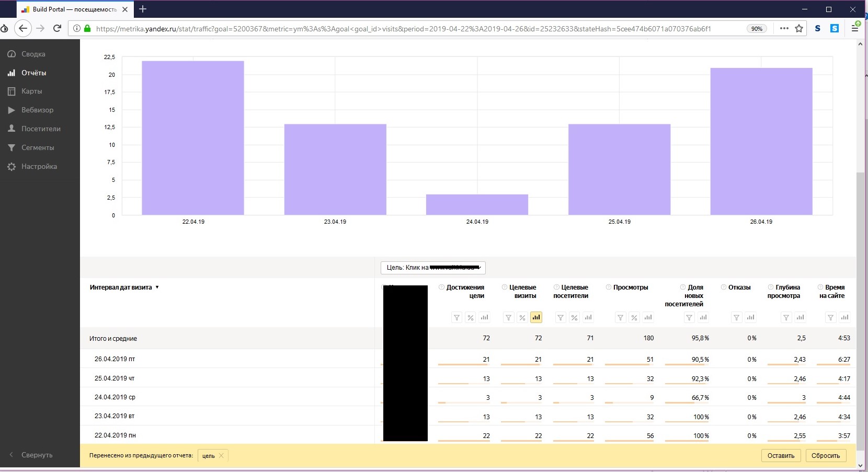The width and height of the screenshot is (868, 472).
Task: Bookmark this page with star icon
Action: click(799, 29)
